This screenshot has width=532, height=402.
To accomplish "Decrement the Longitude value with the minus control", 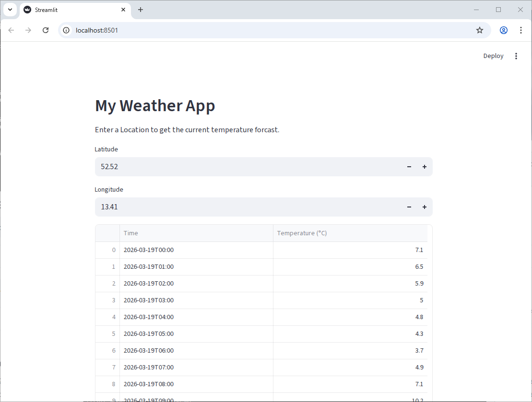I will 409,207.
